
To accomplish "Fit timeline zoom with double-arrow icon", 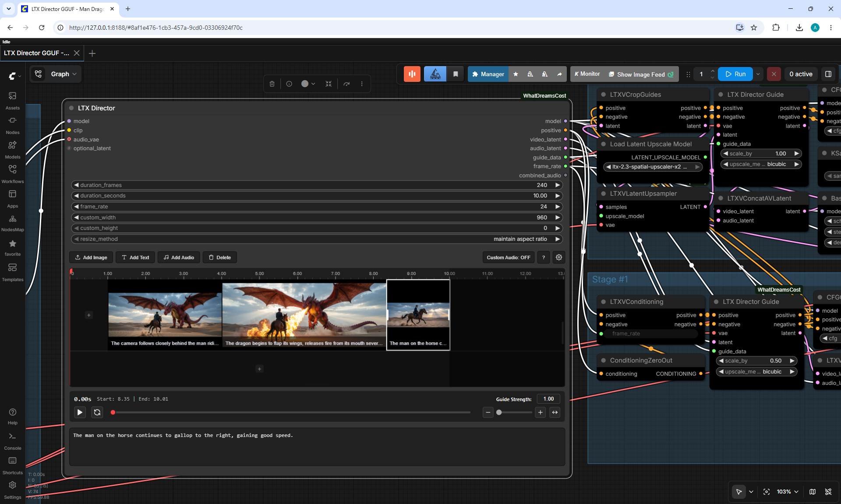I will tap(555, 412).
